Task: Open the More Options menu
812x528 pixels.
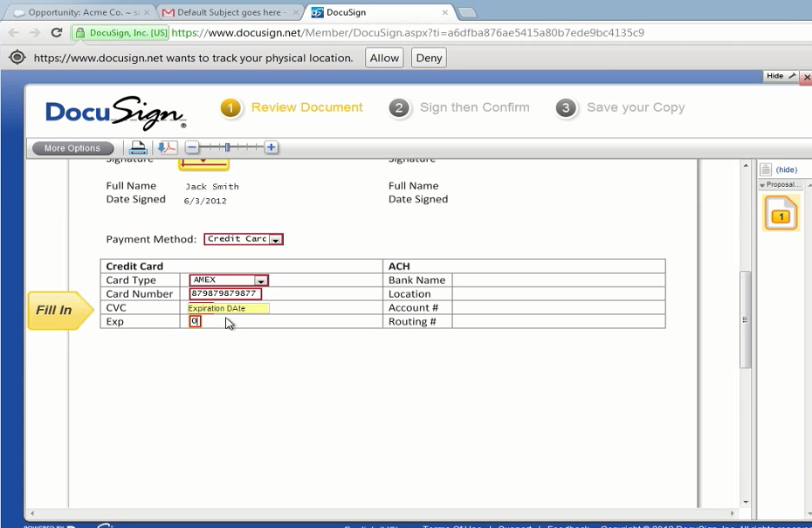Action: (72, 148)
